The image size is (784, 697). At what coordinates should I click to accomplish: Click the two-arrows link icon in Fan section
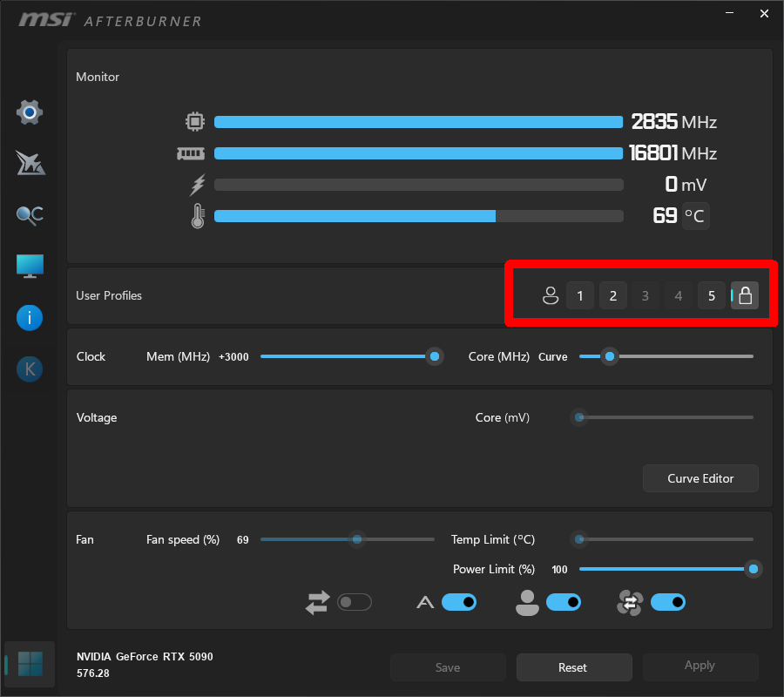(x=317, y=603)
